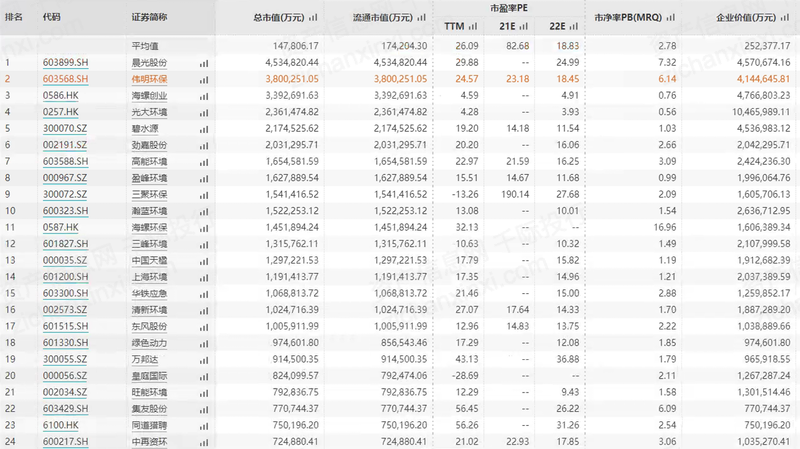The image size is (800, 449).
Task: Click the bar chart icon in 601330.SH row
Action: coord(204,343)
